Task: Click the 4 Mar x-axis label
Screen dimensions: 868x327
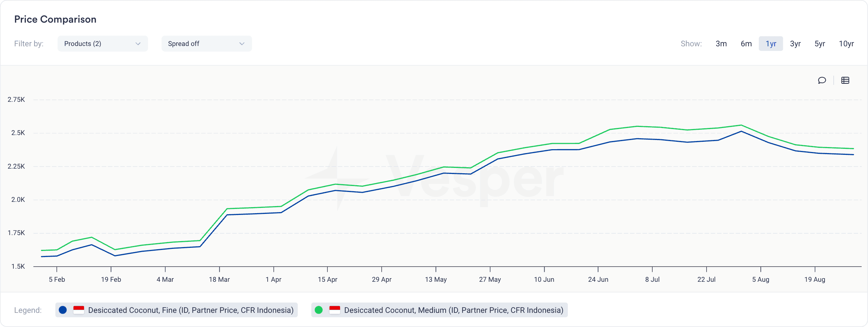Action: pyautogui.click(x=165, y=279)
